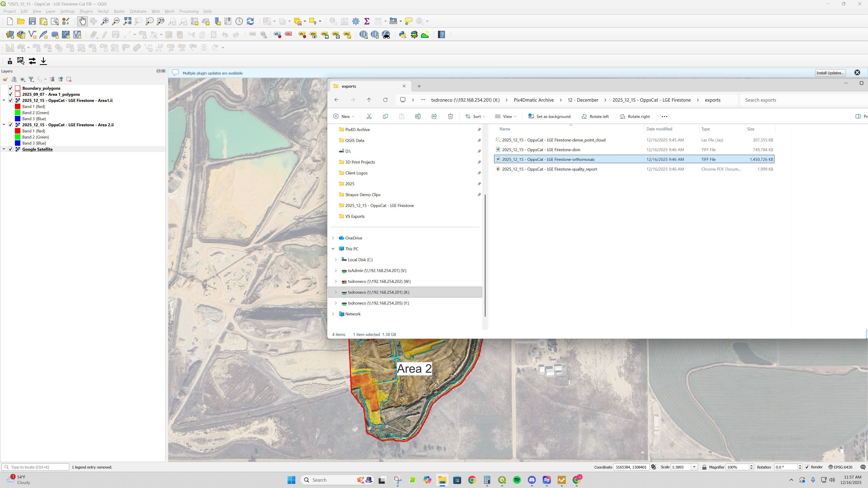Viewport: 868px width, 488px height.
Task: Open the Project menu
Action: click(x=9, y=11)
